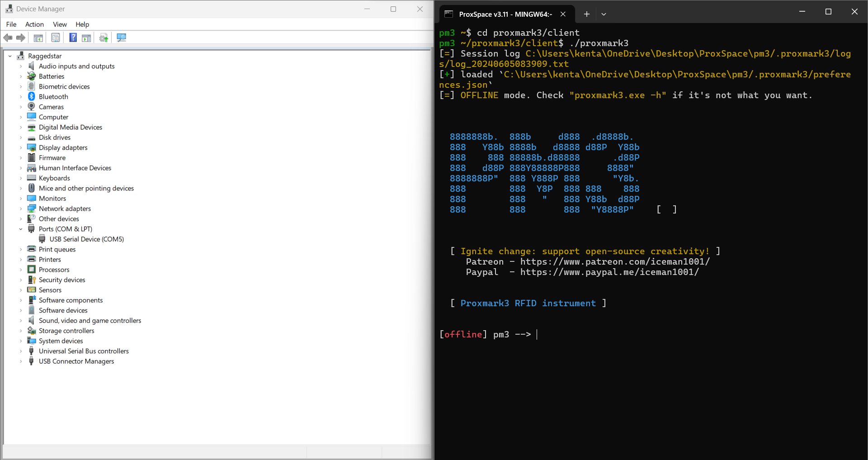
Task: Click the Keyboards category icon
Action: [x=31, y=178]
